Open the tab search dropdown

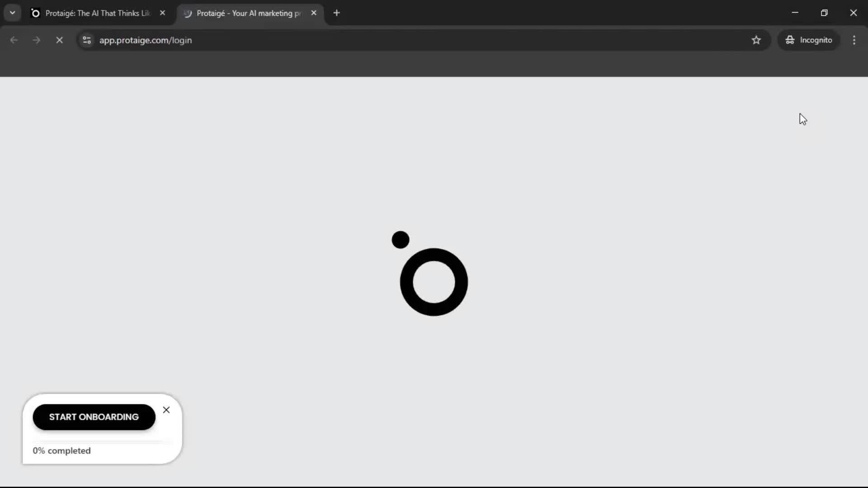pyautogui.click(x=12, y=13)
